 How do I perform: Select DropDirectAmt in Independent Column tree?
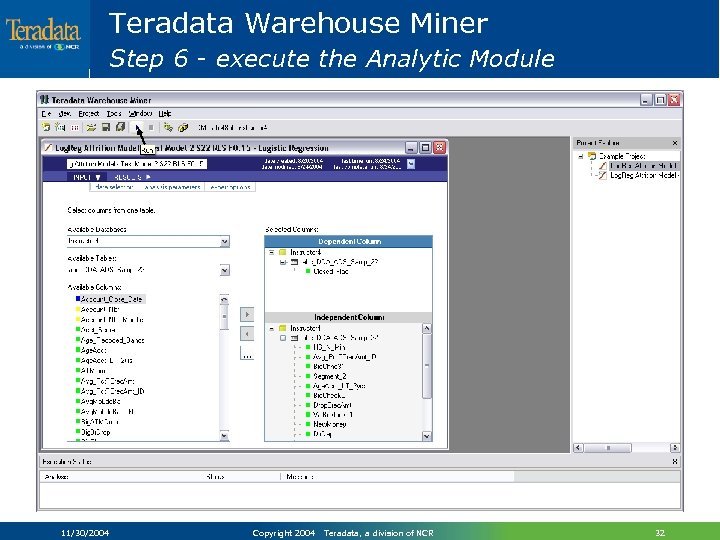point(328,405)
